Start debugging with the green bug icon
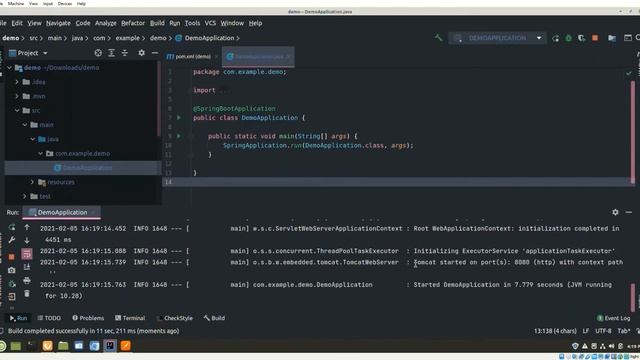 [x=569, y=38]
